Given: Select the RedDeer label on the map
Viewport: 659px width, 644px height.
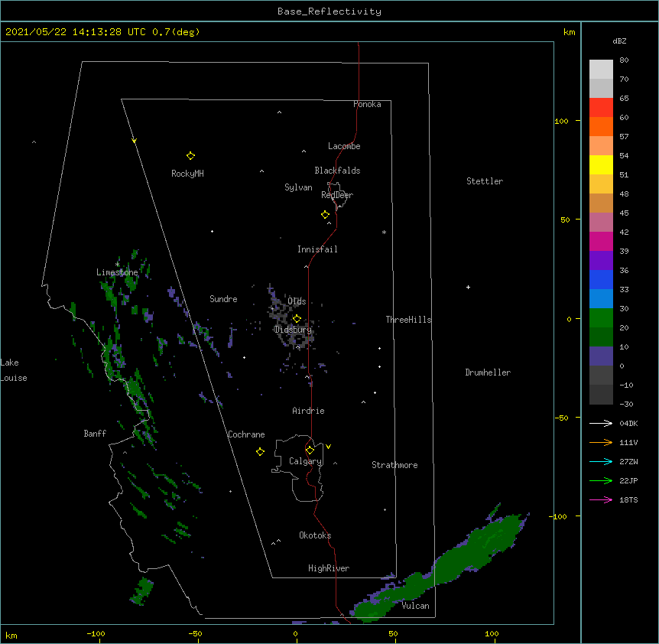Looking at the screenshot, I should coord(337,195).
